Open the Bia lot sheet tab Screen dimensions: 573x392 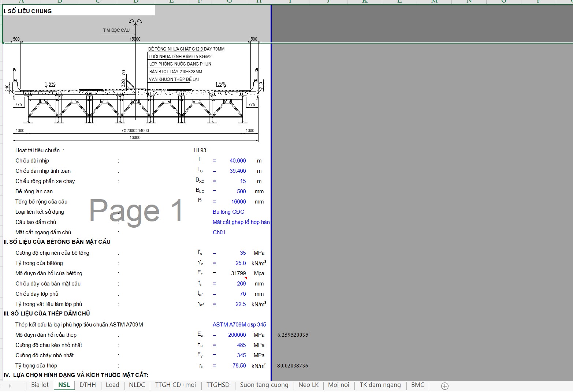(40, 385)
